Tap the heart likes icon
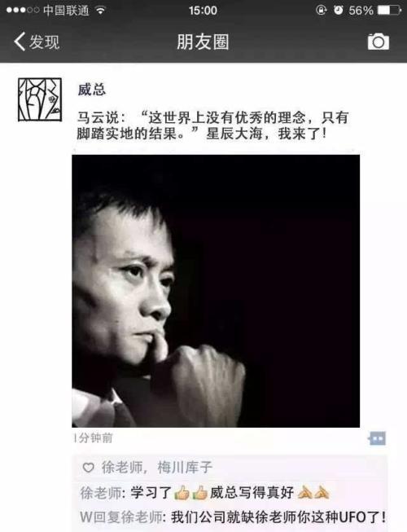 click(88, 468)
